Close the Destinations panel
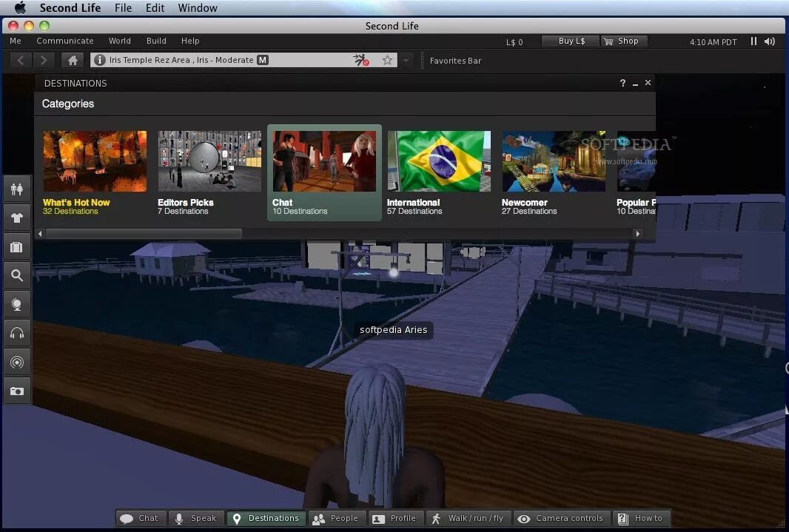 click(x=648, y=82)
